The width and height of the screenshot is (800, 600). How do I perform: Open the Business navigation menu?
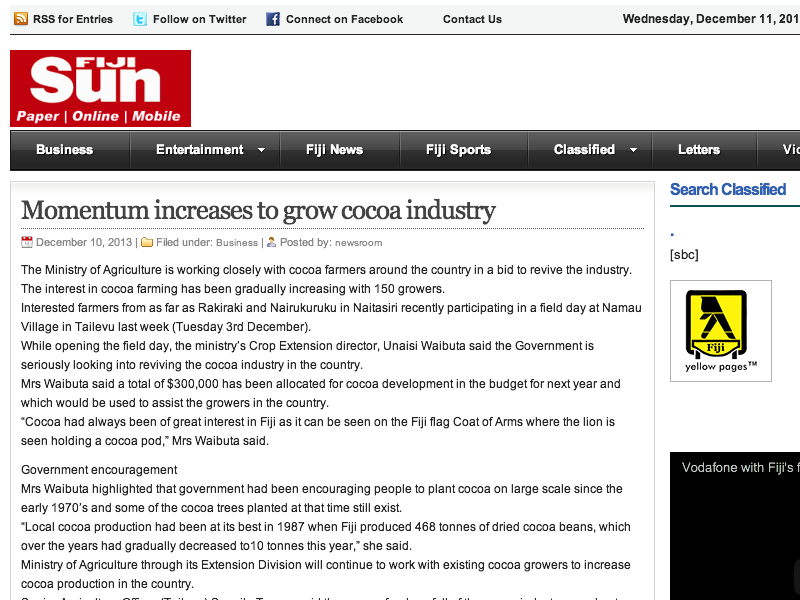(x=64, y=150)
